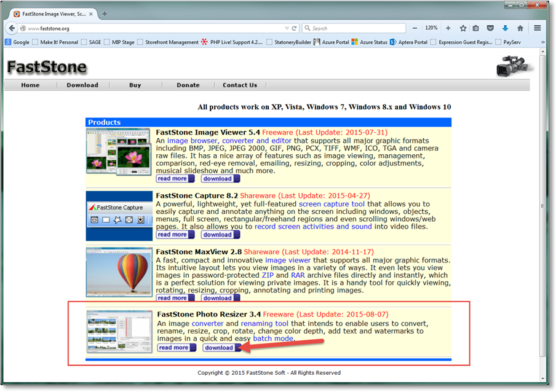Open the Azure Status bookmark

pos(370,42)
